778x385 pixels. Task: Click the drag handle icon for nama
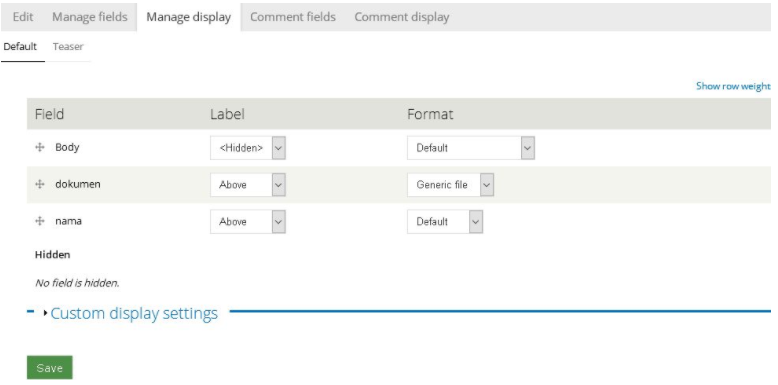[40, 221]
